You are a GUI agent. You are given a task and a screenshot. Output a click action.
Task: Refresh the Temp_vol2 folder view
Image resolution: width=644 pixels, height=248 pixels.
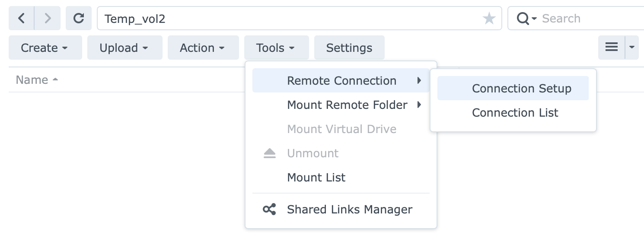point(79,18)
